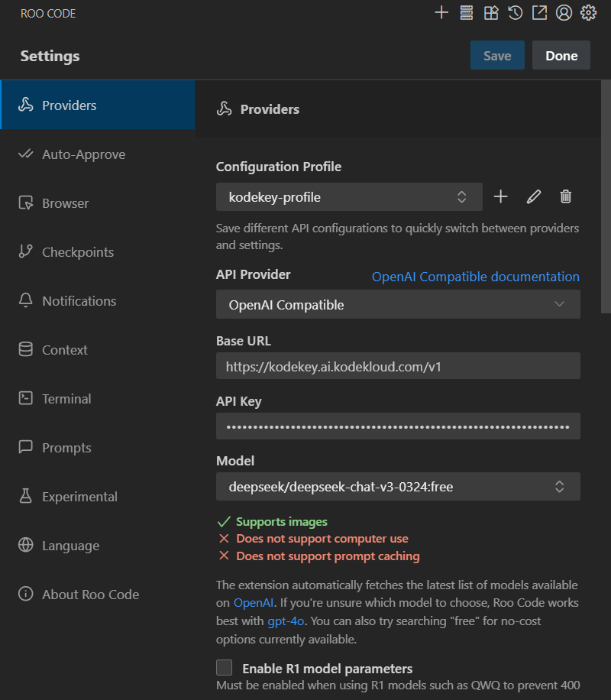
Task: Click the plus icon for new task
Action: (441, 12)
